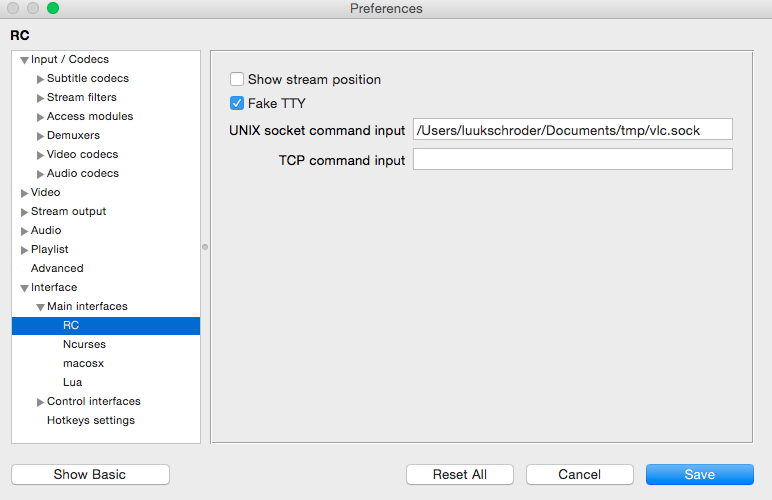Click the TCP command input field
Screen dimensions: 772x500
[572, 159]
